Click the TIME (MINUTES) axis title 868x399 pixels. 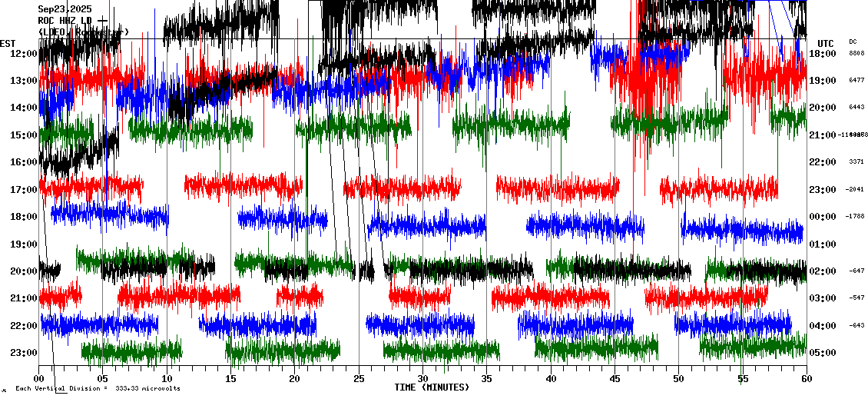(432, 387)
